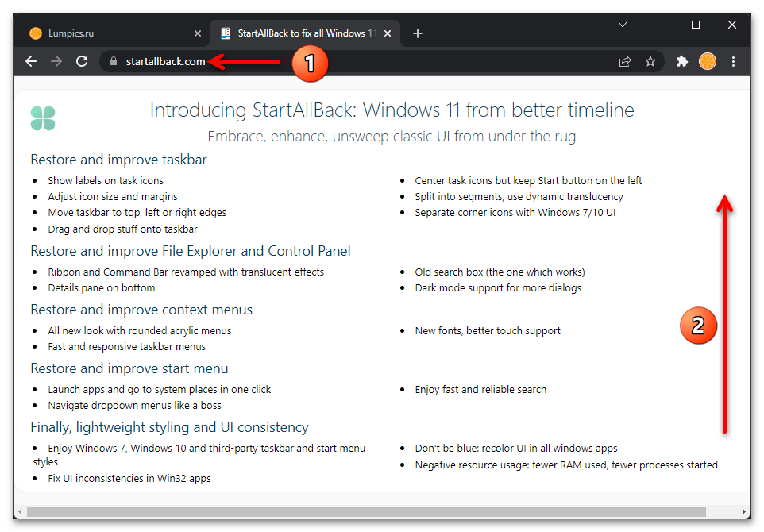Click 'Don't be blue: recolor UI' text
Image resolution: width=764 pixels, height=532 pixels.
pos(516,448)
